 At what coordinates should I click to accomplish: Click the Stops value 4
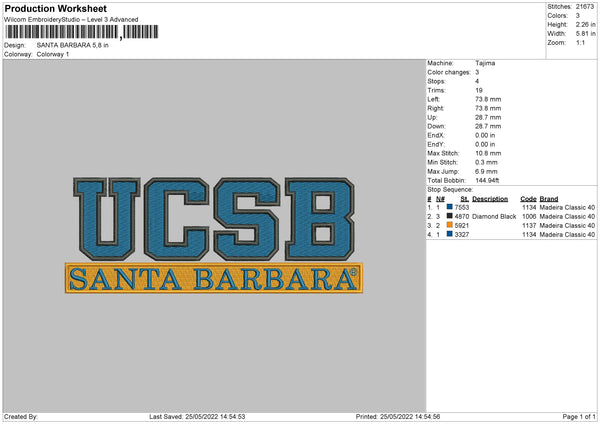pos(477,81)
